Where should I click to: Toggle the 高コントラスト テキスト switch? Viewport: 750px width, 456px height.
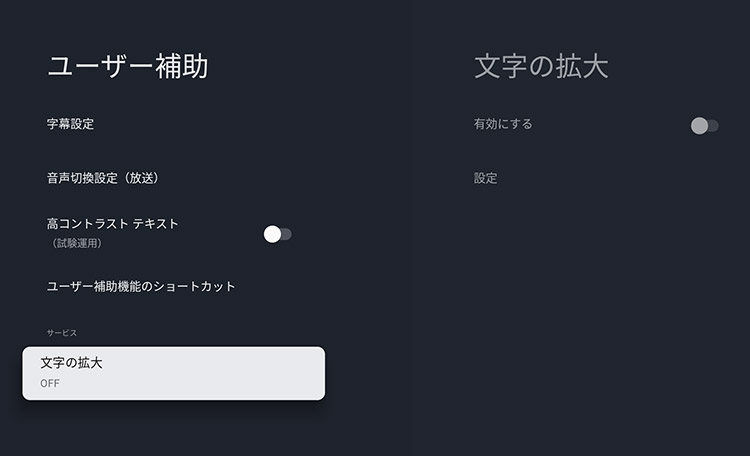277,234
